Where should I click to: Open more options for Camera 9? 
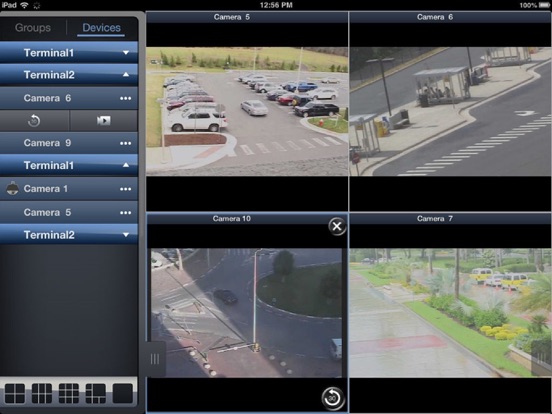click(125, 143)
